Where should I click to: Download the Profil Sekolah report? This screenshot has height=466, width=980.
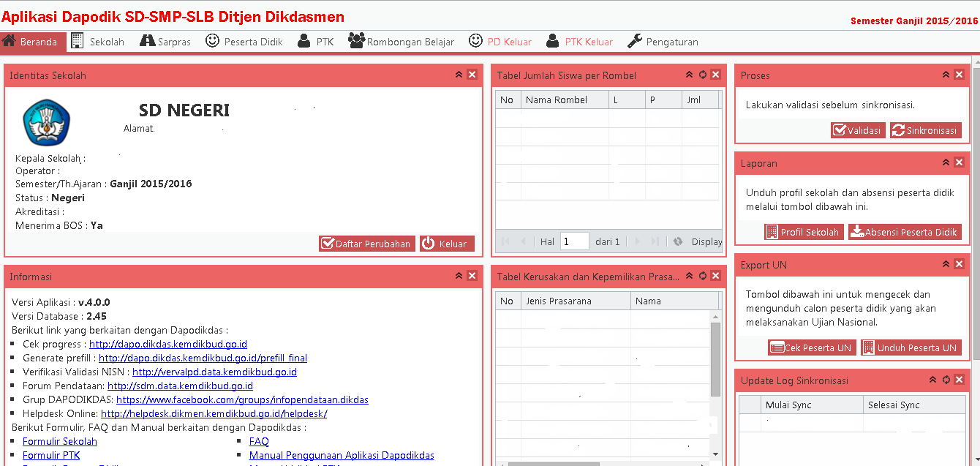pos(804,232)
